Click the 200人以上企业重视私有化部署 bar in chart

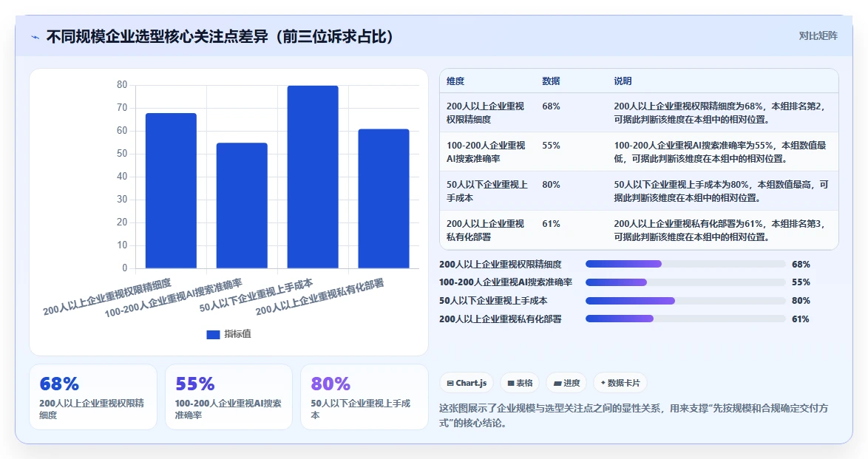[x=384, y=200]
